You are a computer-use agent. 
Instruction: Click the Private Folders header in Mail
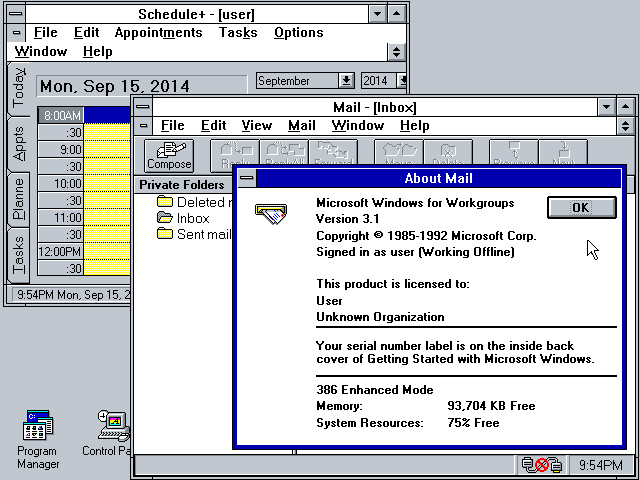pos(182,185)
